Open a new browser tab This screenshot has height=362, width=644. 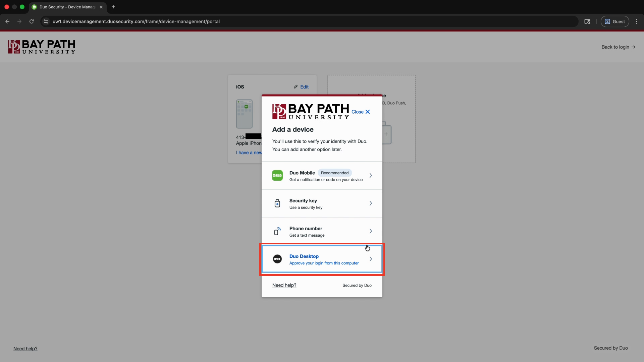113,7
